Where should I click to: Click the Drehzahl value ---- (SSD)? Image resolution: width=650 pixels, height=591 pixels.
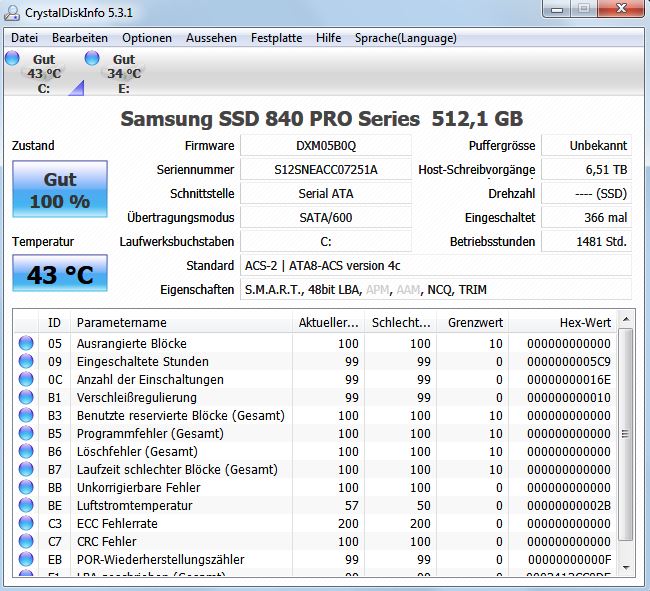587,194
